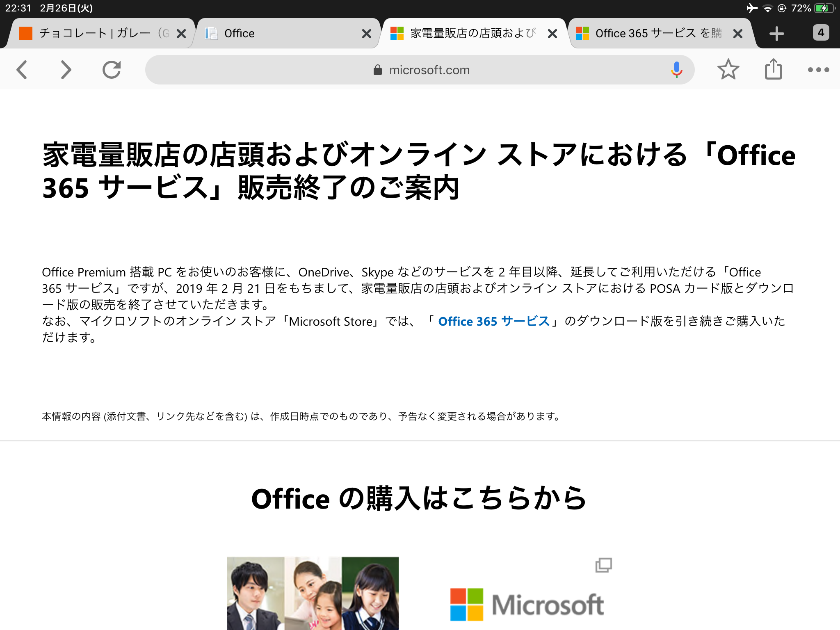Switch to the Office tab

point(279,34)
